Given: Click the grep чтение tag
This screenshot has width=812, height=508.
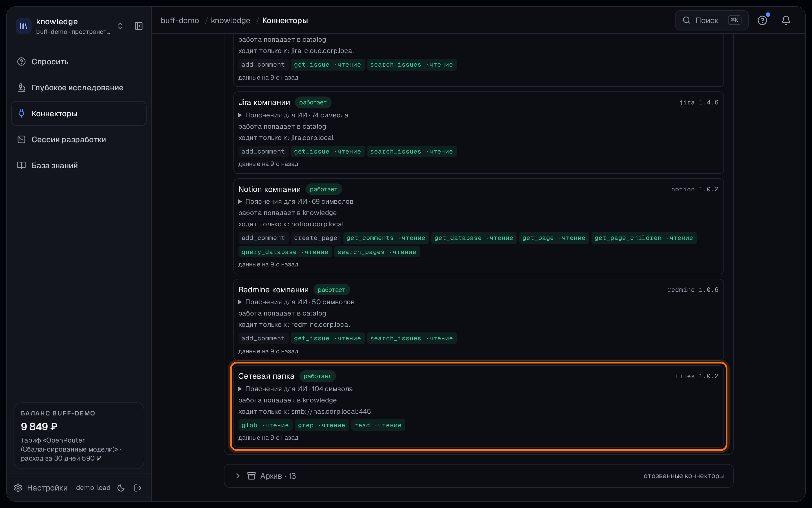Looking at the screenshot, I should [321, 425].
